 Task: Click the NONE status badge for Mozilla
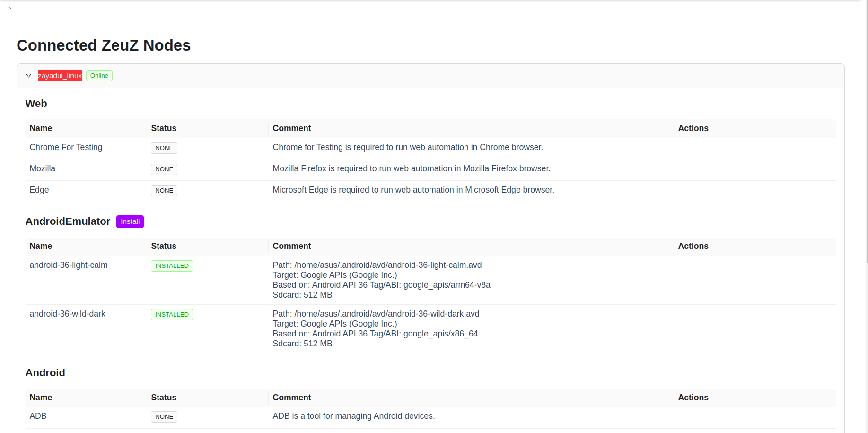(164, 169)
